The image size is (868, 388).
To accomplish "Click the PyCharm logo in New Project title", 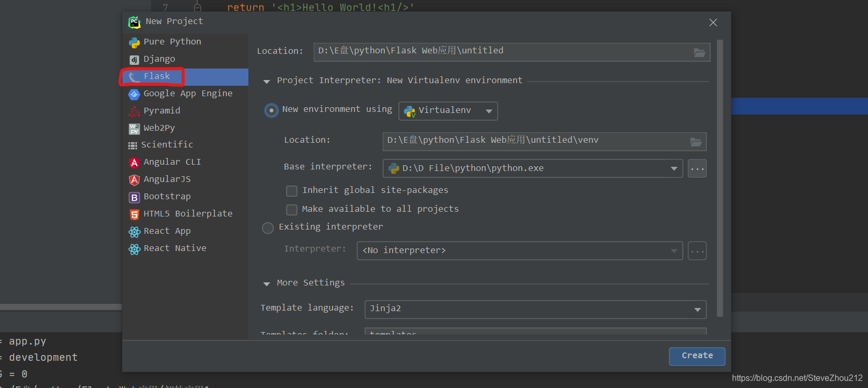I will click(134, 22).
